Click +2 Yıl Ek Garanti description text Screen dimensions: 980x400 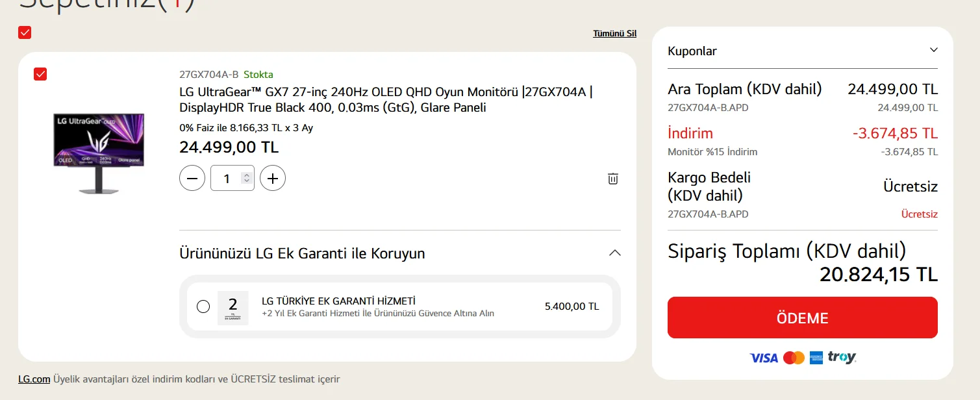pos(378,313)
